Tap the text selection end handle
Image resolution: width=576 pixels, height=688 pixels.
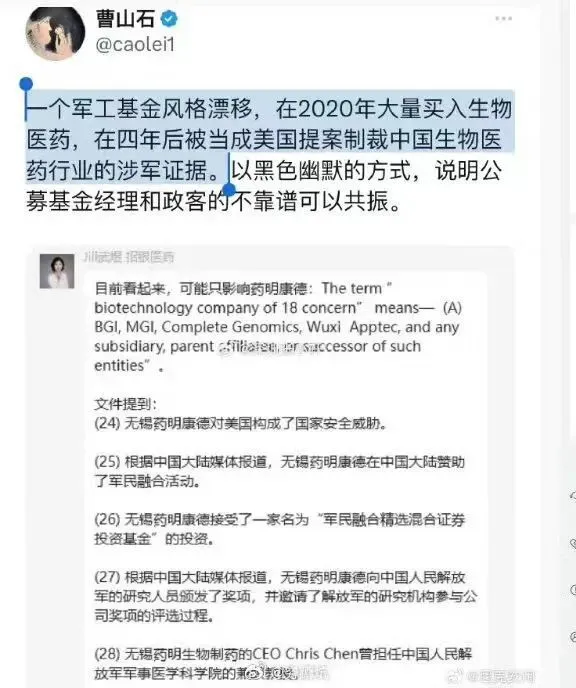(x=229, y=189)
